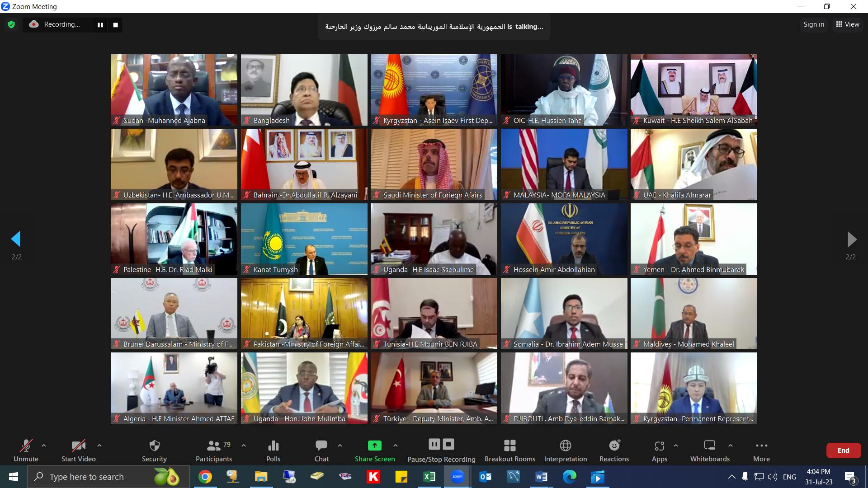Open Whiteboards
This screenshot has height=488, width=868.
pyautogui.click(x=710, y=450)
